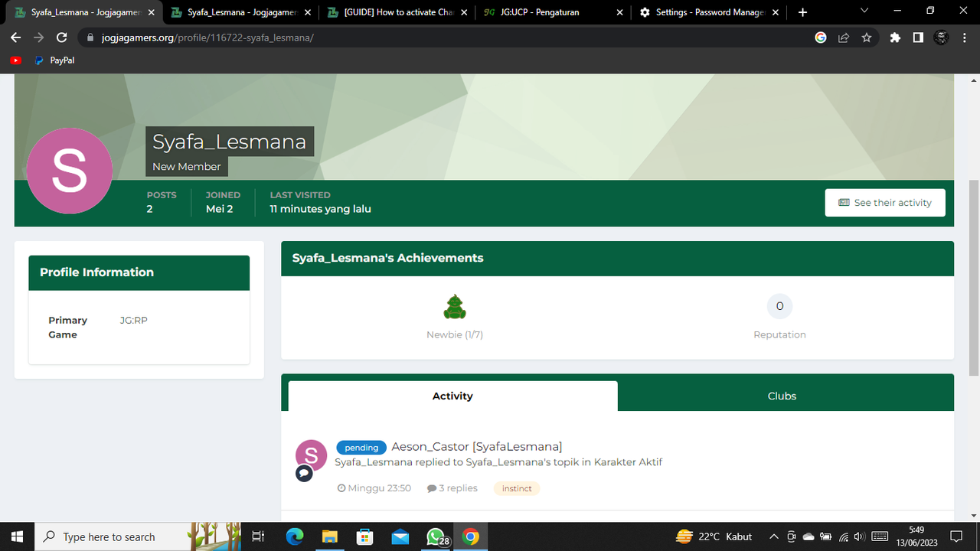Open the Extensions puzzle icon

895,37
